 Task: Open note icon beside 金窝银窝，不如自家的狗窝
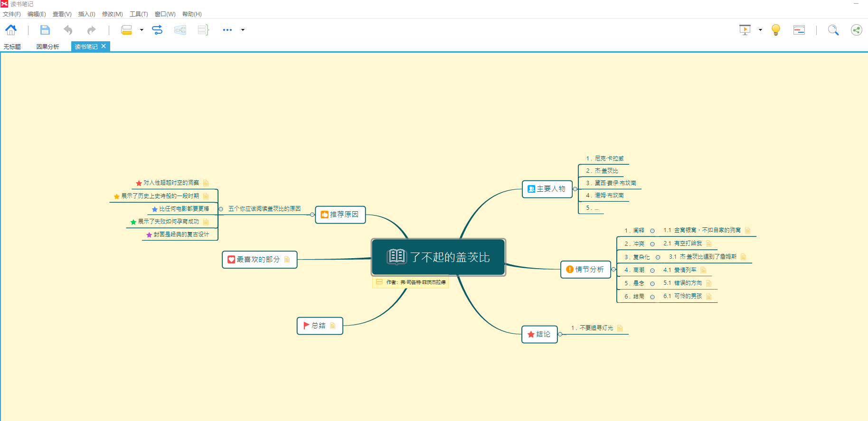(x=747, y=230)
